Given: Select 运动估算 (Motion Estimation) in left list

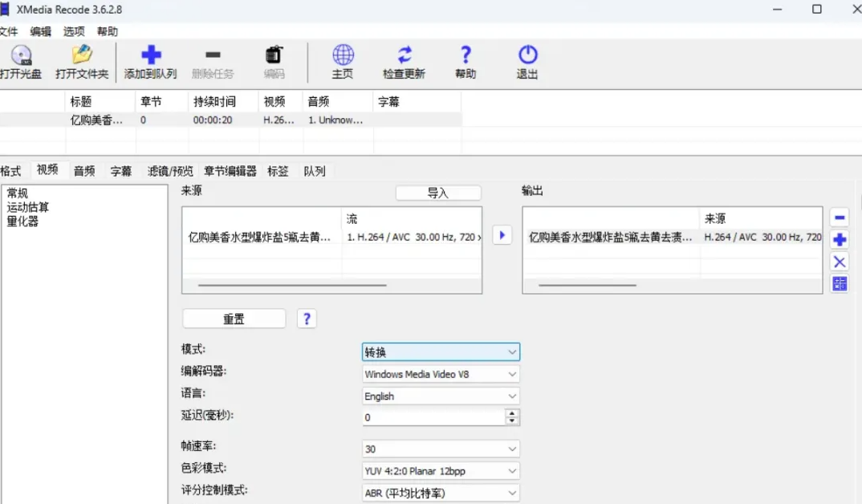Looking at the screenshot, I should (28, 207).
